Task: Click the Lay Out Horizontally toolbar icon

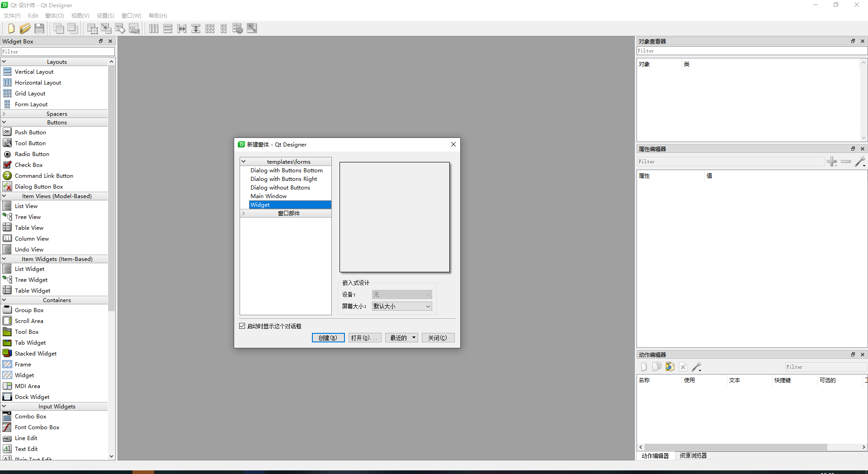Action: point(154,29)
